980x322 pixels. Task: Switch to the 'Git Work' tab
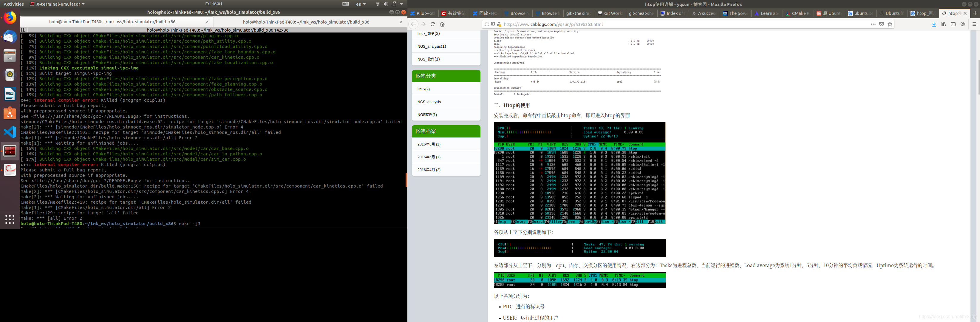pos(610,13)
